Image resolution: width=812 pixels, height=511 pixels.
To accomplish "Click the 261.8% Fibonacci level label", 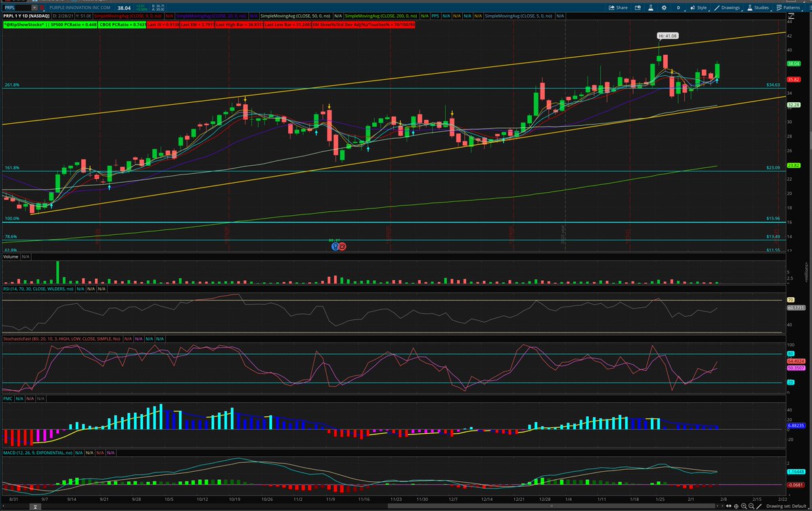I will [12, 85].
